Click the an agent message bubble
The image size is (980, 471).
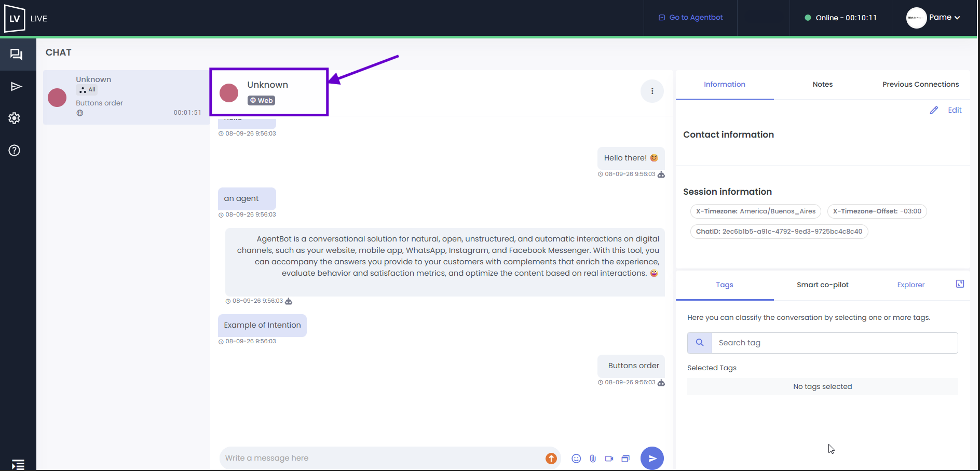(247, 199)
